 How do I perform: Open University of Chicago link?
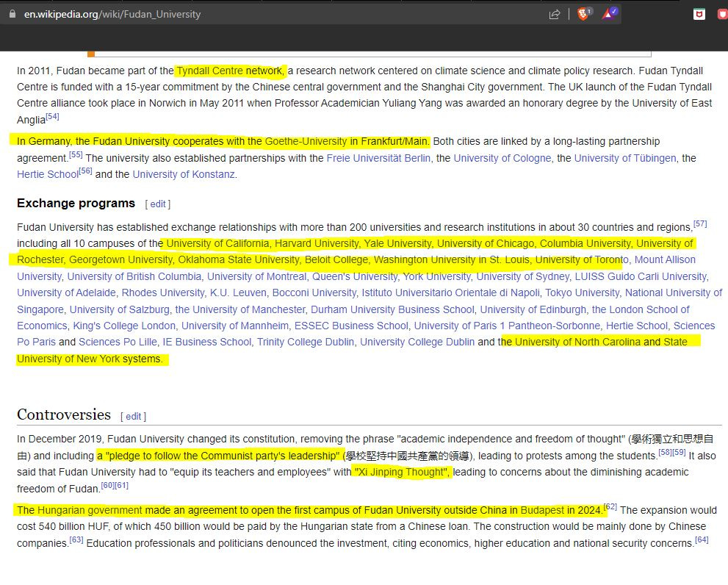pos(485,243)
